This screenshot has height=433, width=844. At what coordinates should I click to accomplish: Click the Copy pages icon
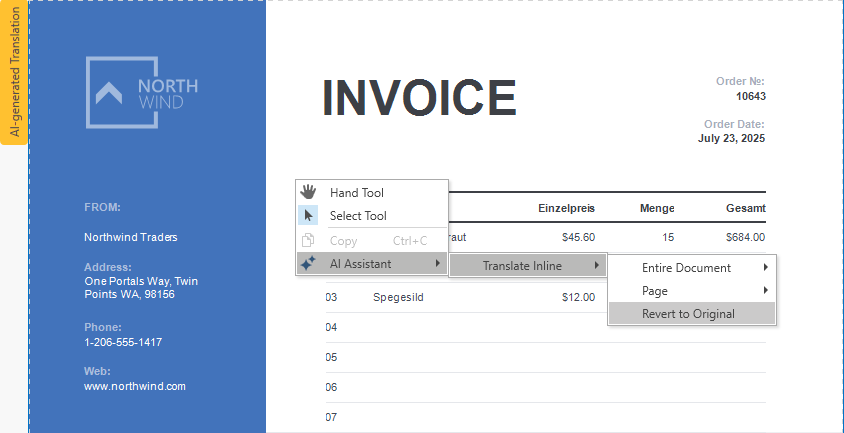click(x=308, y=240)
